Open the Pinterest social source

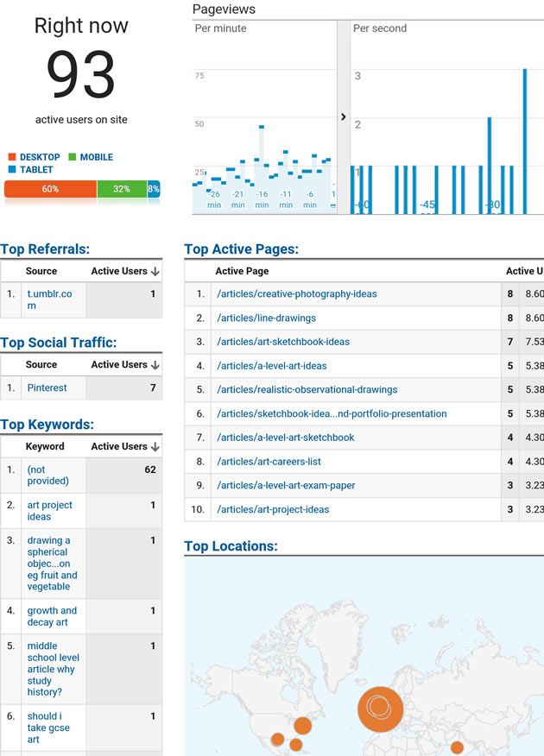click(47, 388)
